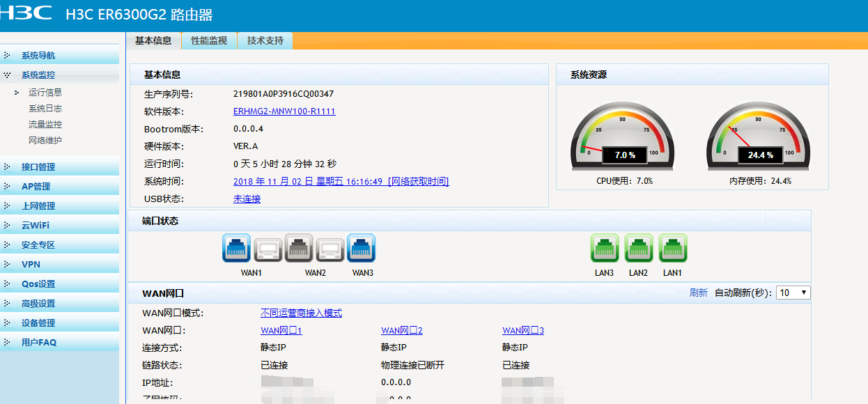Viewport: 868px width, 404px height.
Task: Click the USB status 未连接 link
Action: 247,199
